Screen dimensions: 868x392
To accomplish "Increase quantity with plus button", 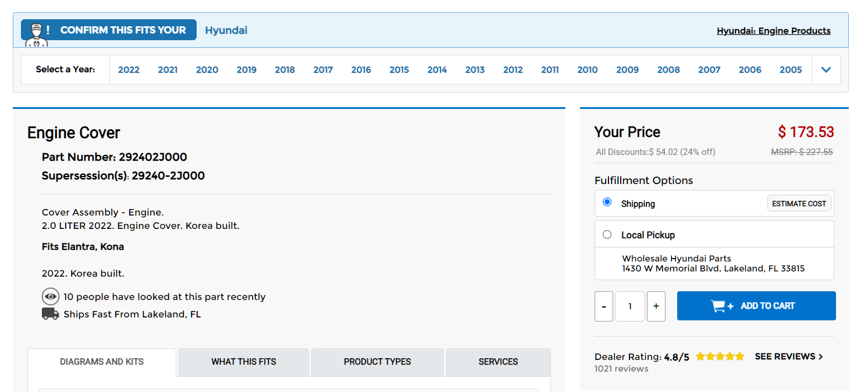I will pyautogui.click(x=656, y=306).
